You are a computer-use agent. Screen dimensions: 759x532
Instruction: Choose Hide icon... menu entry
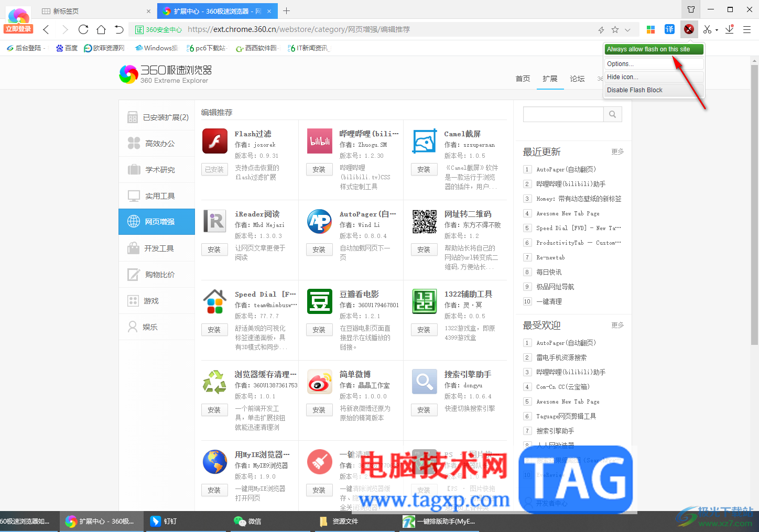(x=654, y=77)
